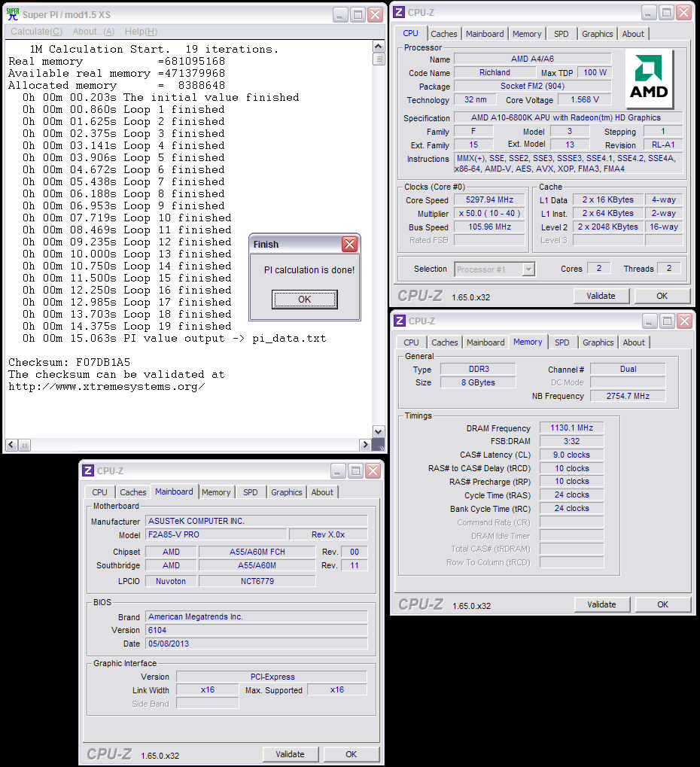Click the Super PI horizontal scrollbar thumb
This screenshot has height=767, width=700.
click(24, 445)
